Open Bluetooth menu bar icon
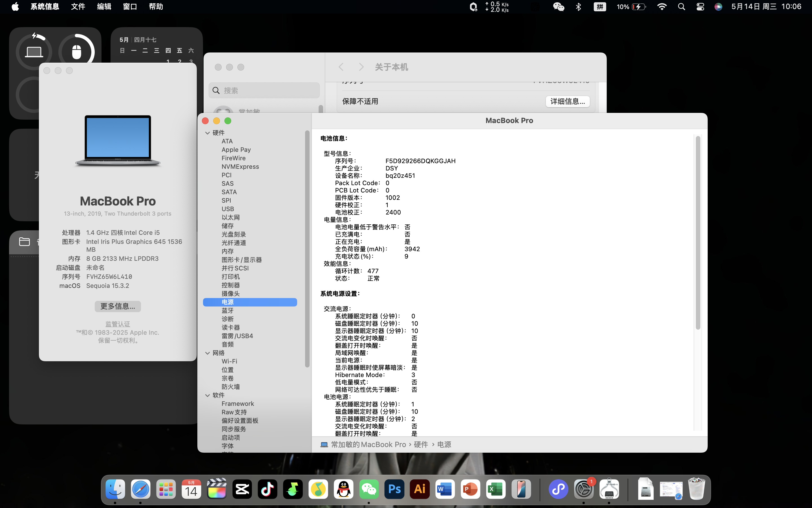 [579, 7]
